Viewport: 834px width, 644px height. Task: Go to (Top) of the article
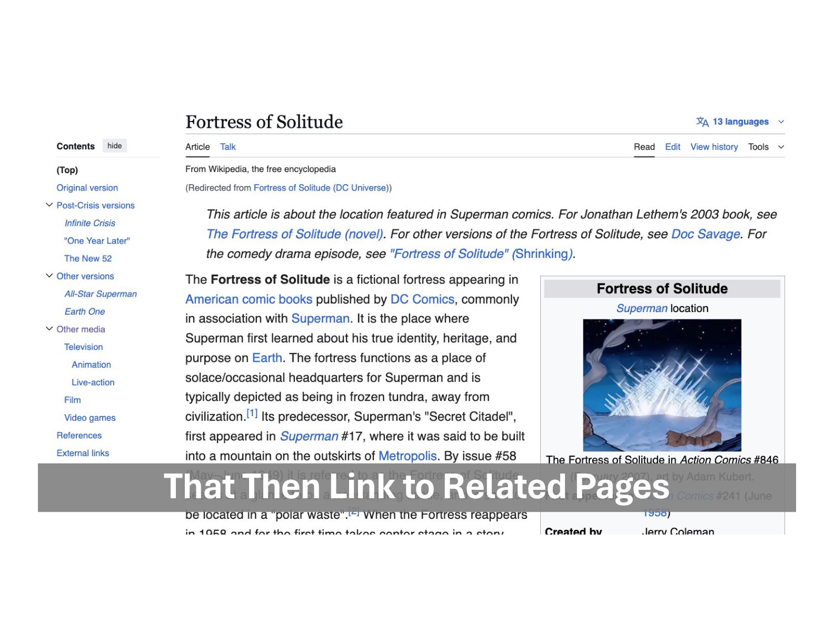[67, 170]
